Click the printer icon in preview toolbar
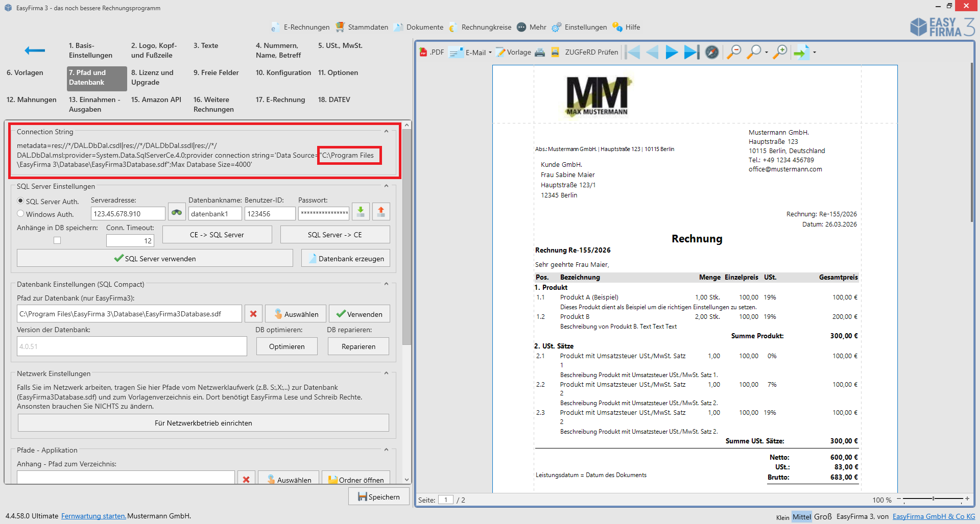The image size is (980, 524). click(x=540, y=52)
